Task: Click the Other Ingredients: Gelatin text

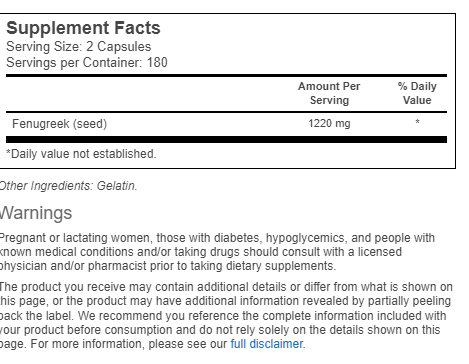Action: [68, 186]
